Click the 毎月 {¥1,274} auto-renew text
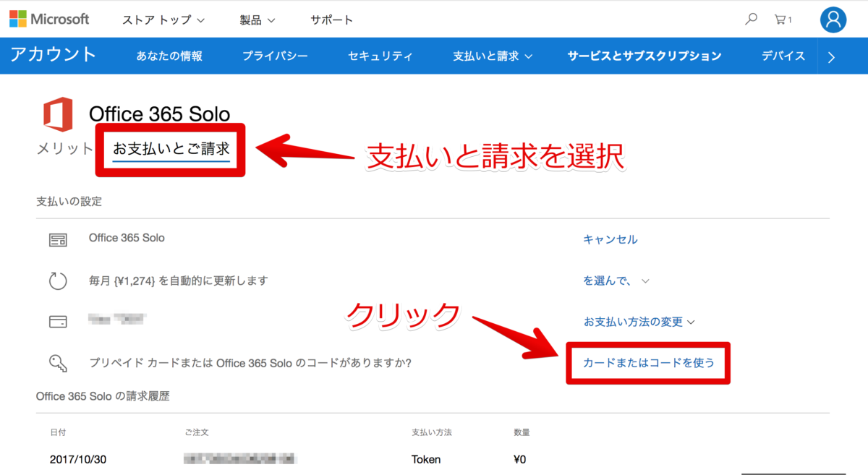The image size is (868, 475). (x=178, y=281)
